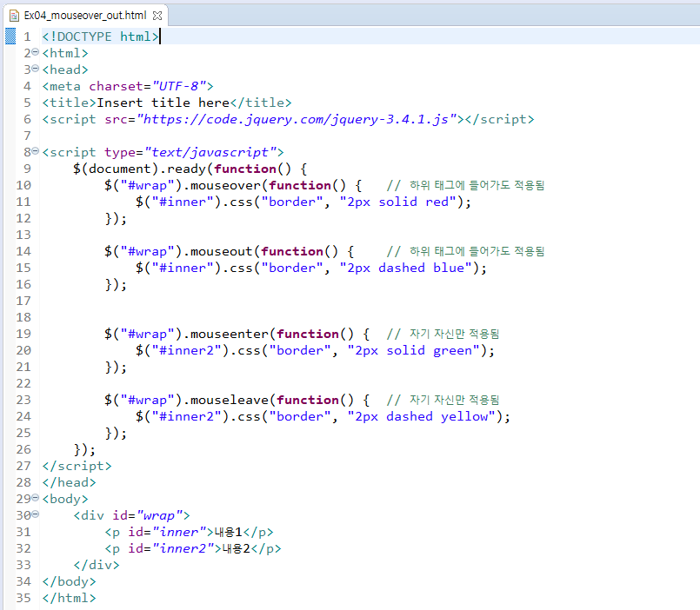Image resolution: width=700 pixels, height=610 pixels.
Task: Click the closing </html> tag on line 35
Action: tap(70, 598)
